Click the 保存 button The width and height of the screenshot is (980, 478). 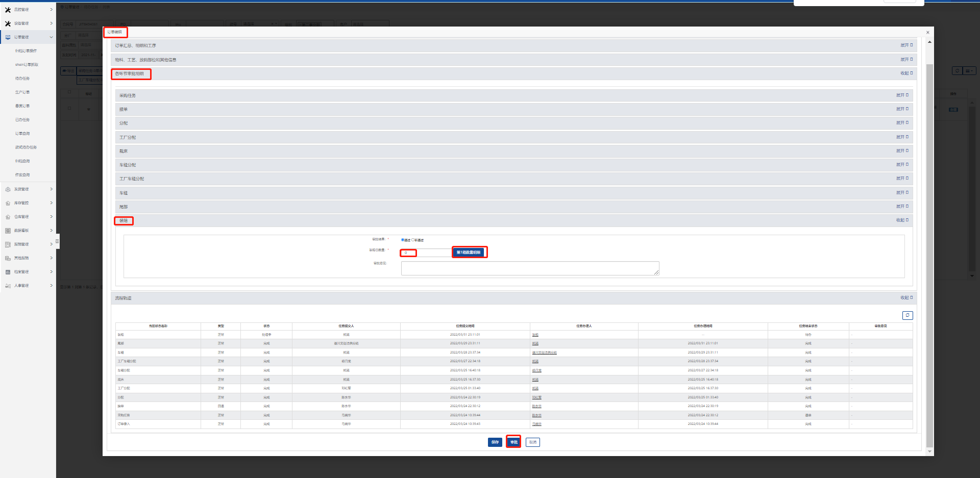pos(495,442)
